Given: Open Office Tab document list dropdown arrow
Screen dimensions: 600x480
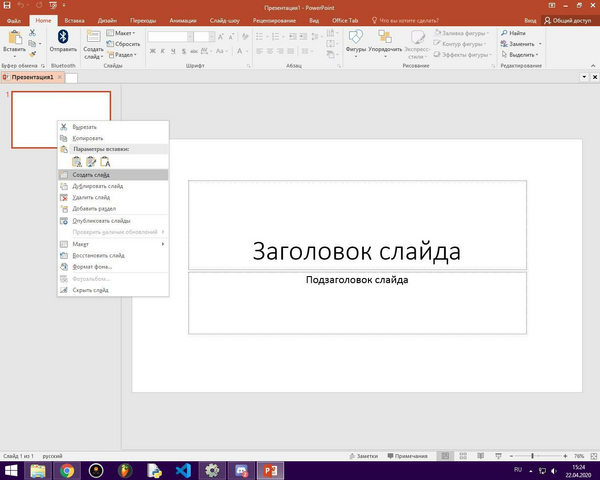Looking at the screenshot, I should click(584, 77).
